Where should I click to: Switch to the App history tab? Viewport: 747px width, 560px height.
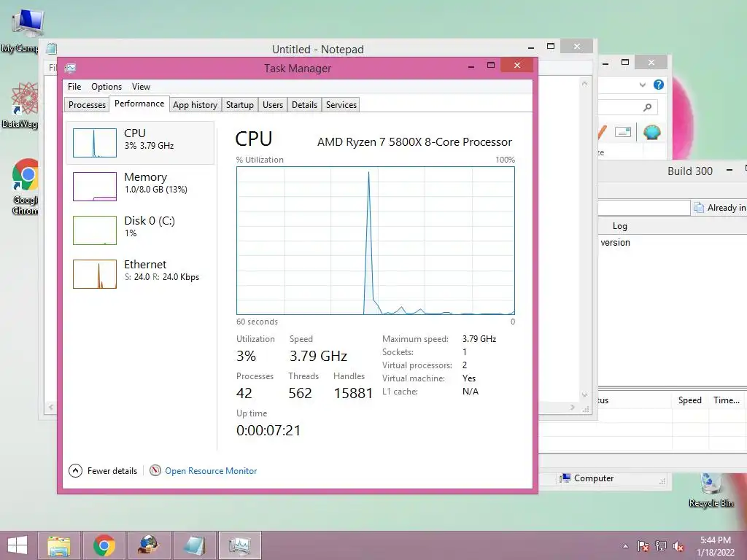point(195,105)
